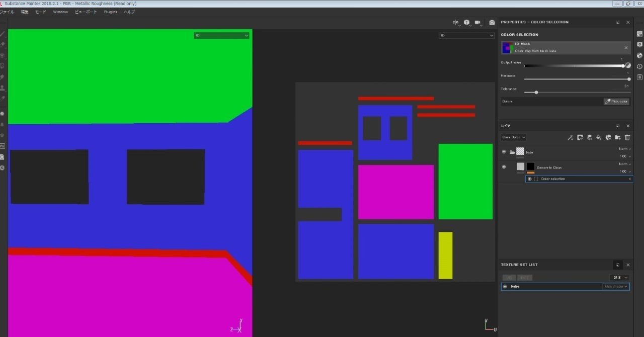Open the video camera options icon
Screen dimensions: 644x337
(x=478, y=22)
